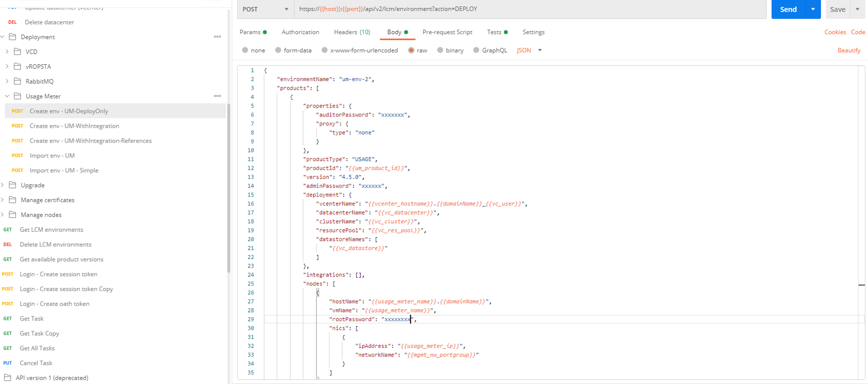Switch to the Headers (10) tab

tap(352, 32)
